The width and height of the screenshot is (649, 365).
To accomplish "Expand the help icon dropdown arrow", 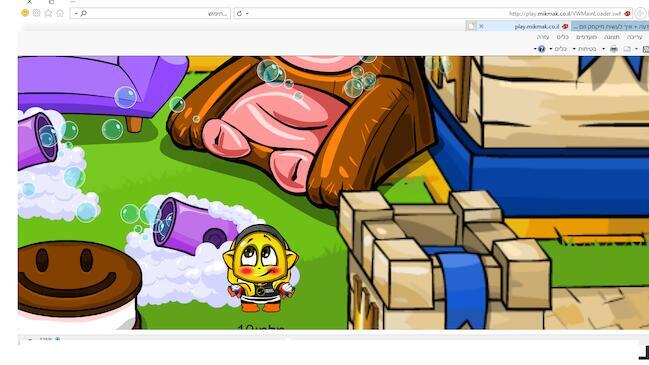I will click(x=535, y=49).
